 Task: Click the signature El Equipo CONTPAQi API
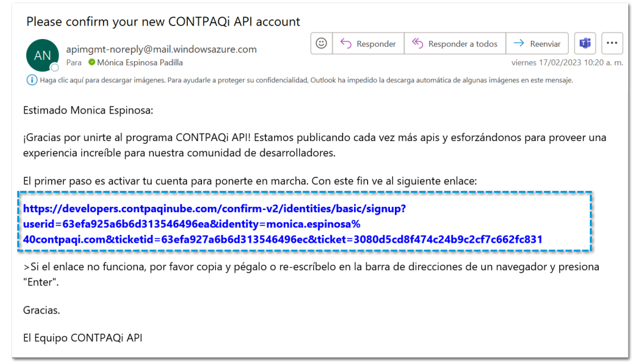coord(82,338)
